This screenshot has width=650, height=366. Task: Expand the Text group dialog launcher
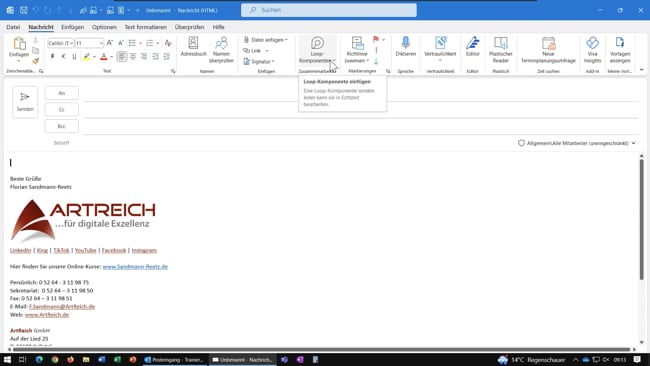(173, 71)
